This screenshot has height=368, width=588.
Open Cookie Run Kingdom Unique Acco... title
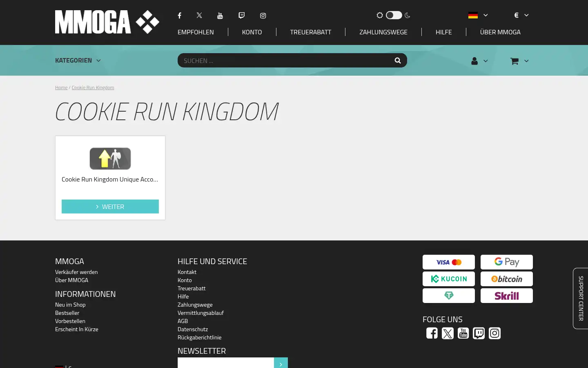click(x=110, y=180)
